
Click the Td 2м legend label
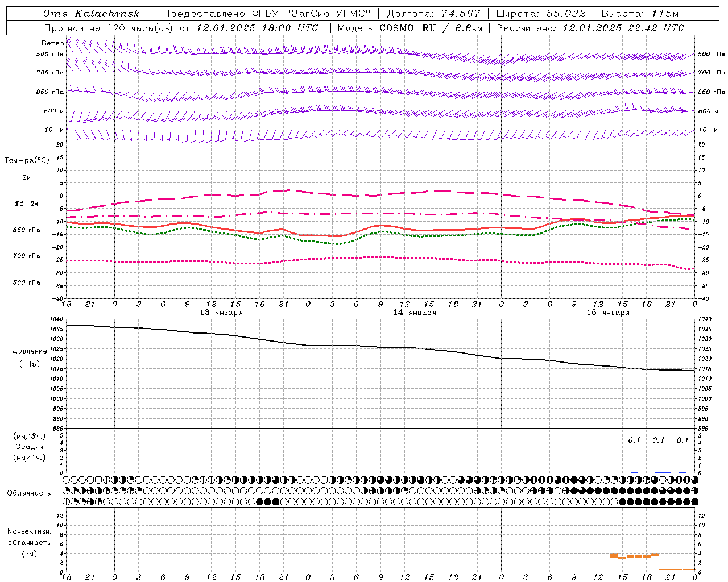[x=27, y=203]
